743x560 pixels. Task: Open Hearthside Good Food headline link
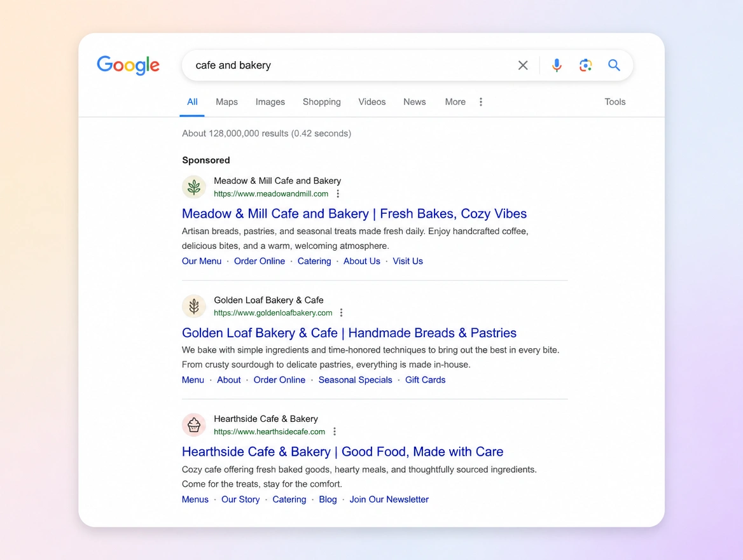pyautogui.click(x=343, y=451)
